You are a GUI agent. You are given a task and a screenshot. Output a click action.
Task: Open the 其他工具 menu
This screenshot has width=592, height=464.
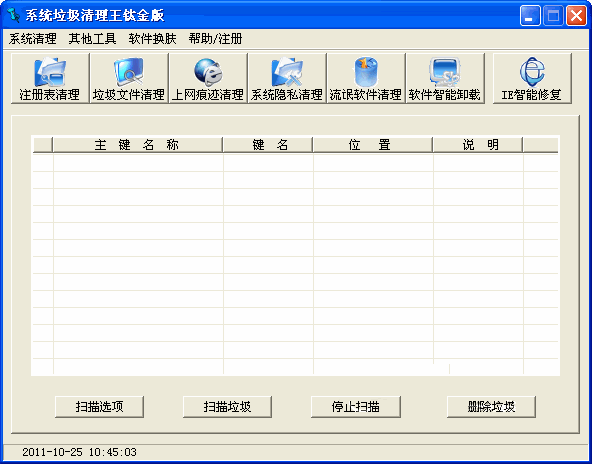coord(92,39)
